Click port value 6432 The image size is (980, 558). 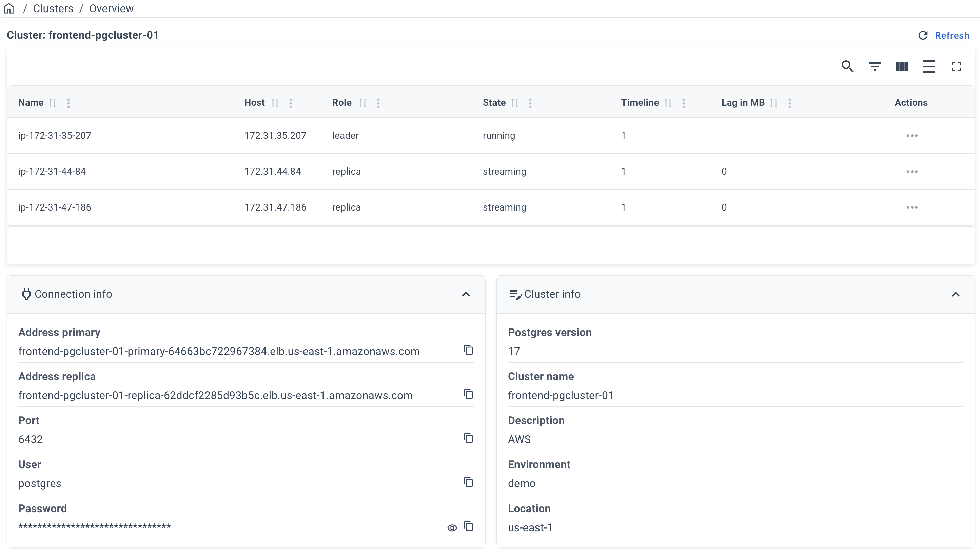click(x=31, y=440)
